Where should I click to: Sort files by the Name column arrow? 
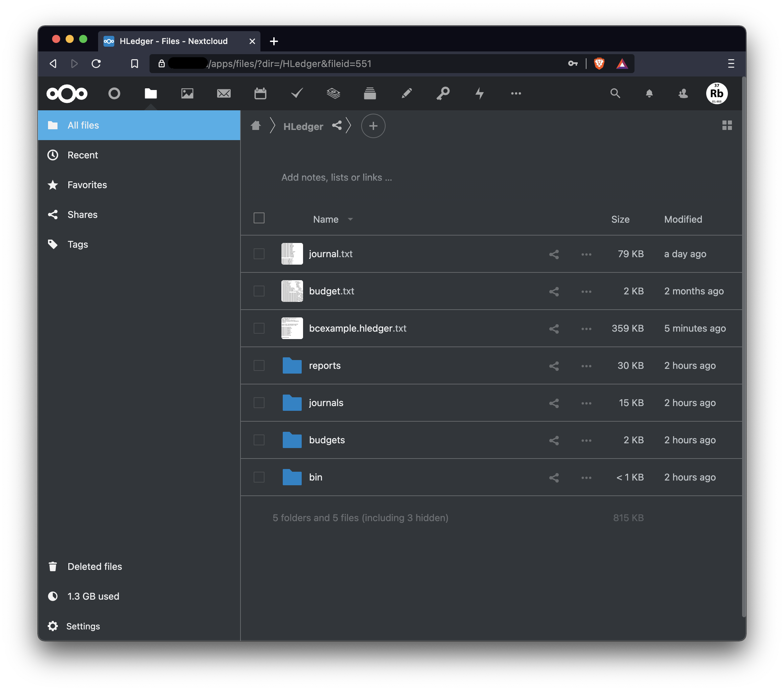tap(350, 220)
